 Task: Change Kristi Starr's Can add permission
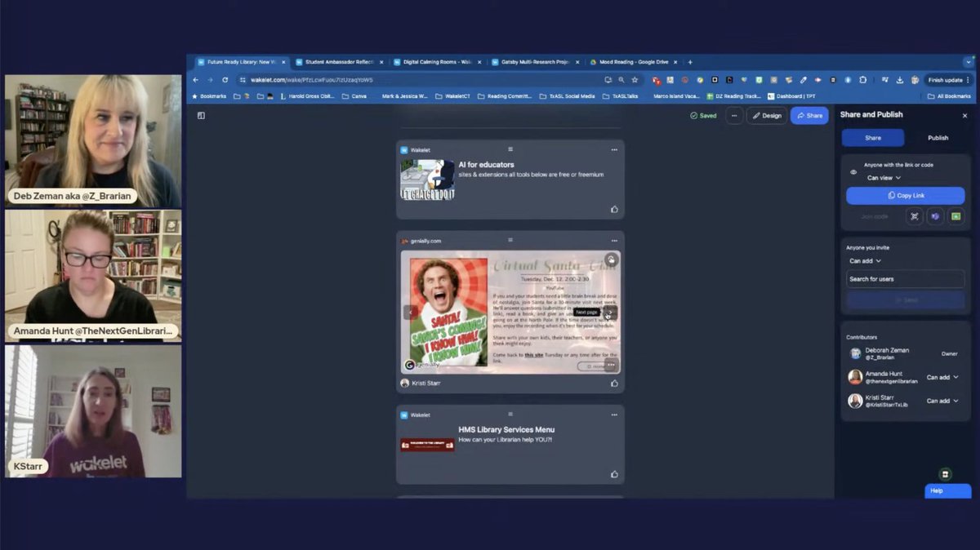click(x=942, y=401)
